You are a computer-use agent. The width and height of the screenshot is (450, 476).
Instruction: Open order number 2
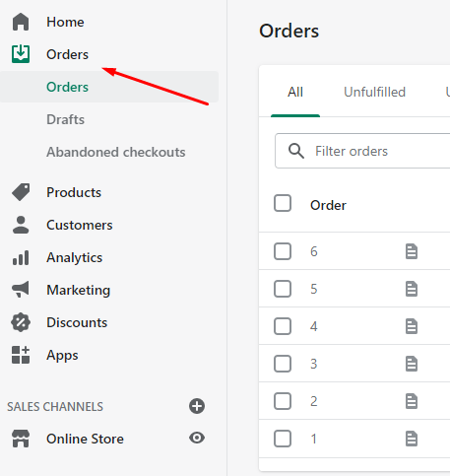[314, 402]
